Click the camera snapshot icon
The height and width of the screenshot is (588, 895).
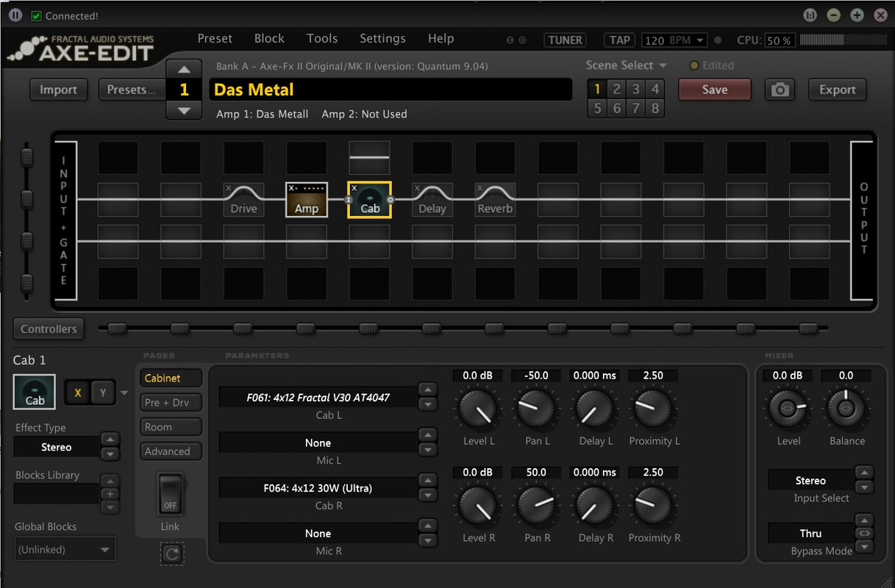(x=780, y=90)
